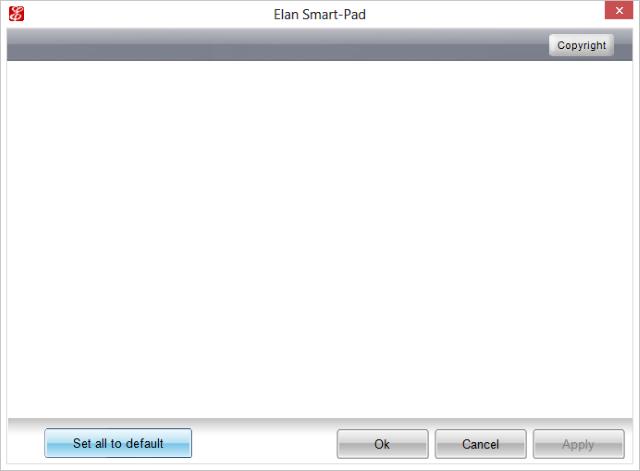This screenshot has width=640, height=471.
Task: Confirm the dialog with Ok
Action: pos(382,444)
